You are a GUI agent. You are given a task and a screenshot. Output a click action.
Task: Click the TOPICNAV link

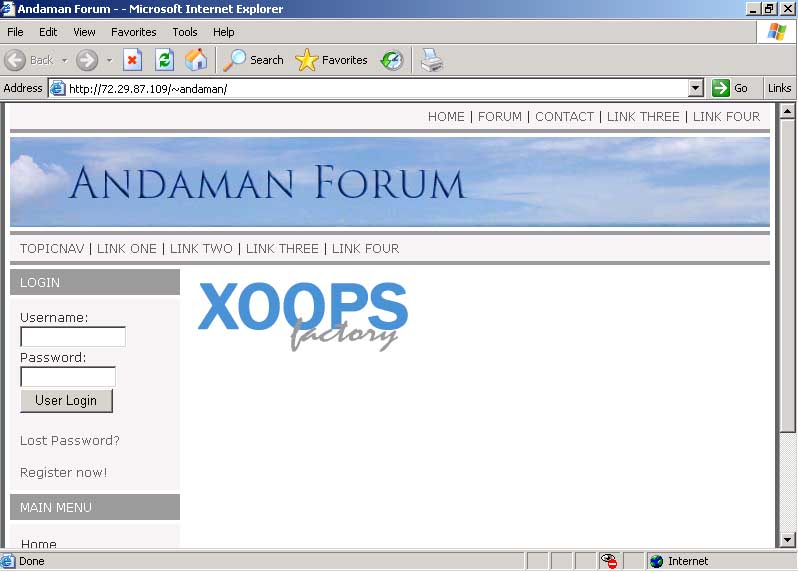point(52,248)
